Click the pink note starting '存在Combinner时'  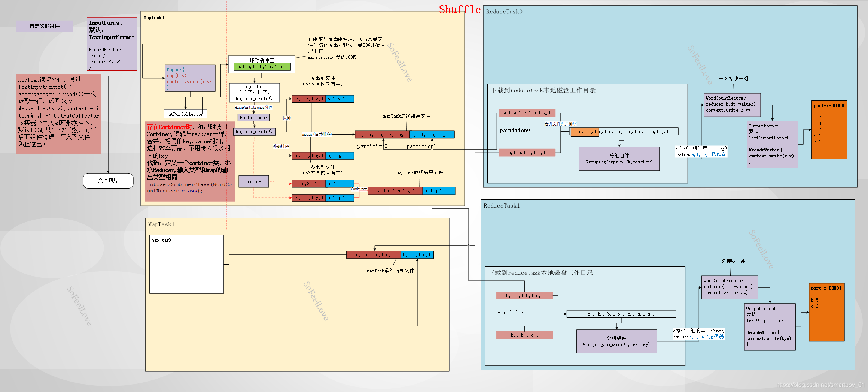190,162
